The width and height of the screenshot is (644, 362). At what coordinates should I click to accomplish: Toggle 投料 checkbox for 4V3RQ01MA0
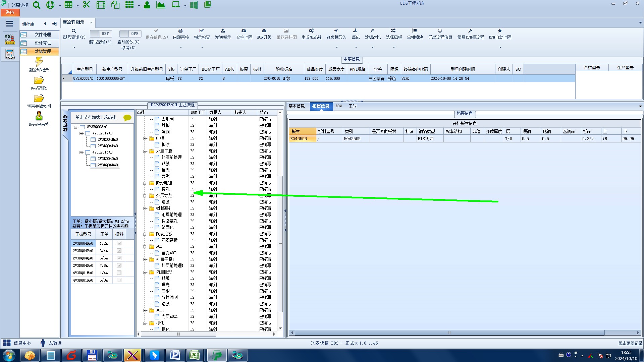click(119, 273)
